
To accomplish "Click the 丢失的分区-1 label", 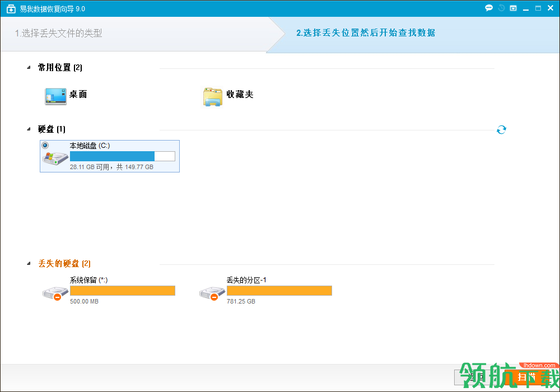I will (246, 280).
